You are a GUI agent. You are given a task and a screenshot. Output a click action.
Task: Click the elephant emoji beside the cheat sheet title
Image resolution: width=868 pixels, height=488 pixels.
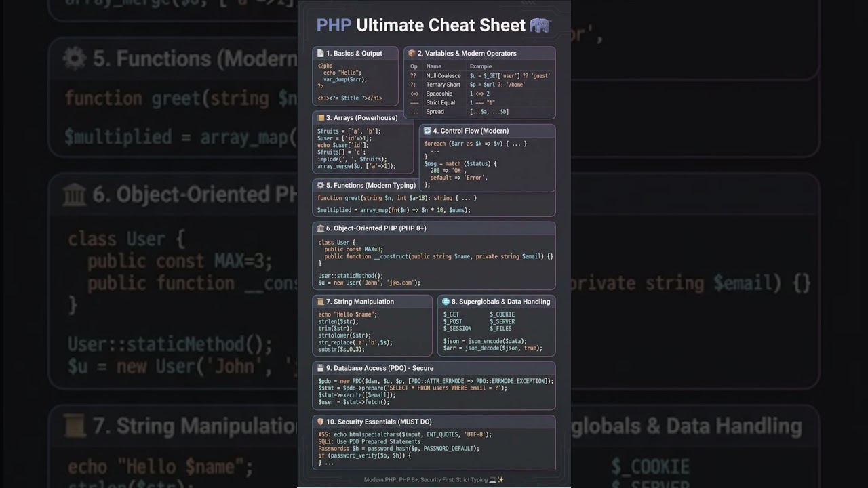point(540,25)
